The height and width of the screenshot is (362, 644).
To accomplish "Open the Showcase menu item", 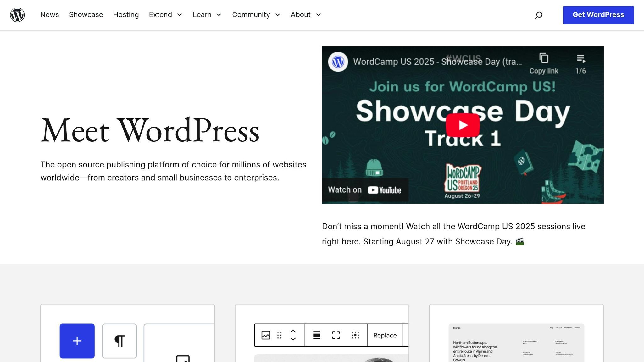I will click(x=86, y=15).
